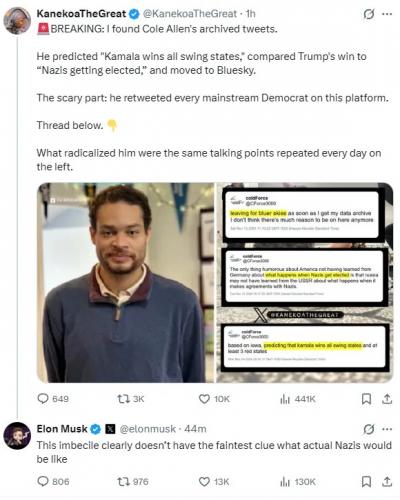Bookmark KanekoaTheGreat's post
Screen dimensions: 400x500
(366, 399)
